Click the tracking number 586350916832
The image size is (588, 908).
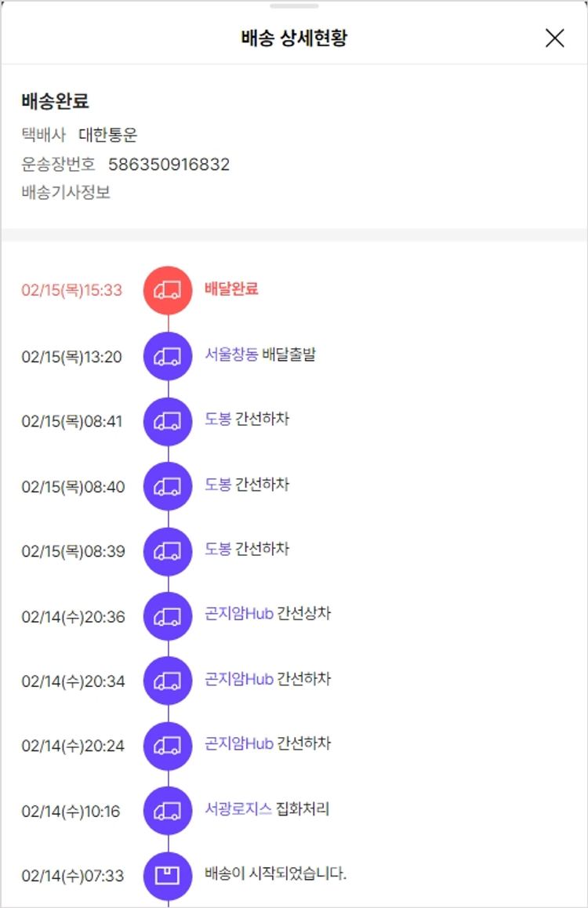169,165
